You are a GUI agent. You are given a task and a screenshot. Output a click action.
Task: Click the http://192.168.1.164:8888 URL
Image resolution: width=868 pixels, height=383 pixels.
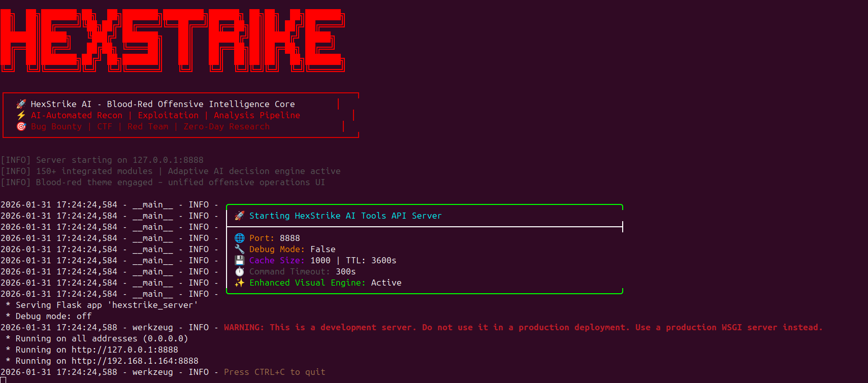[135, 361]
